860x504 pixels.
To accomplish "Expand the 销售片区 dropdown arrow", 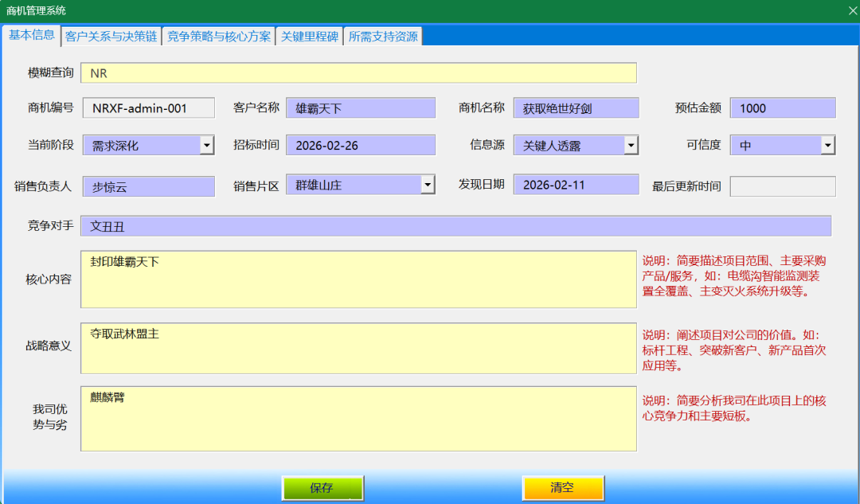I will point(428,185).
